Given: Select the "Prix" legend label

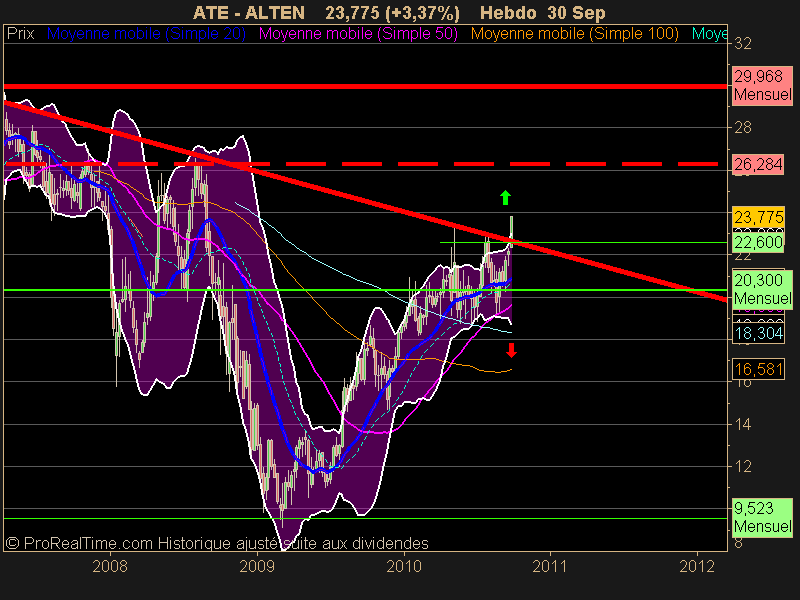Looking at the screenshot, I should tap(20, 34).
